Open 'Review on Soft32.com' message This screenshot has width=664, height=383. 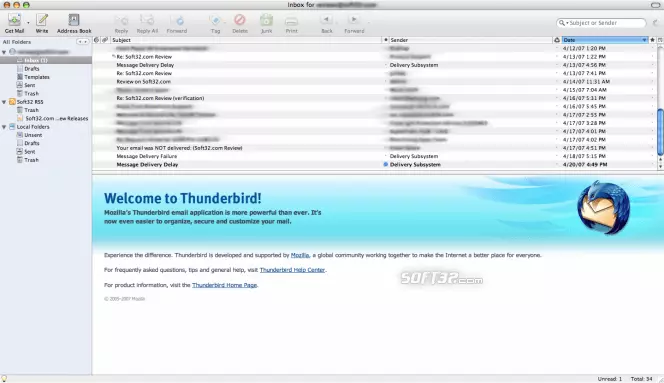[144, 81]
